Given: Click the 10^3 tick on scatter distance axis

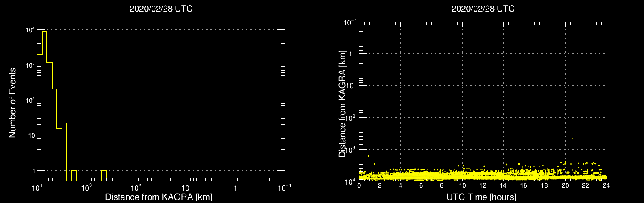Looking at the screenshot, I should coord(351,149).
